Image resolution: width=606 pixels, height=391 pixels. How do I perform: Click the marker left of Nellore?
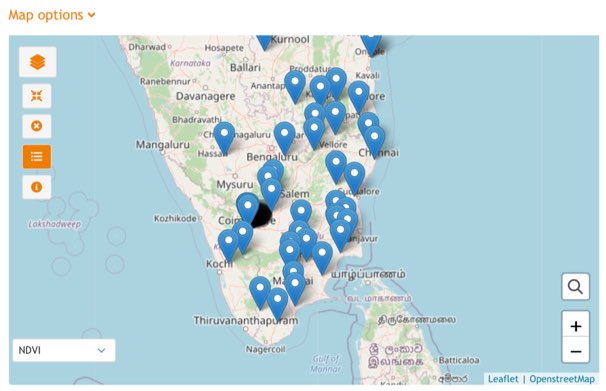359,97
